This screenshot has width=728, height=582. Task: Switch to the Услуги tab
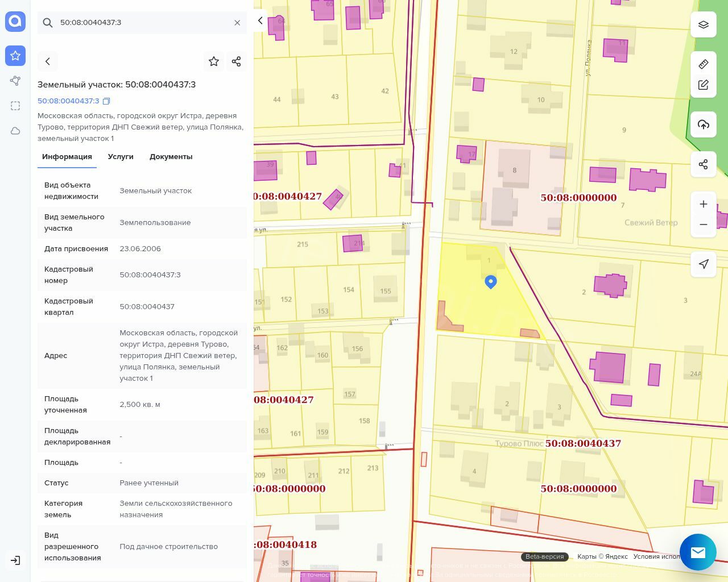[121, 157]
